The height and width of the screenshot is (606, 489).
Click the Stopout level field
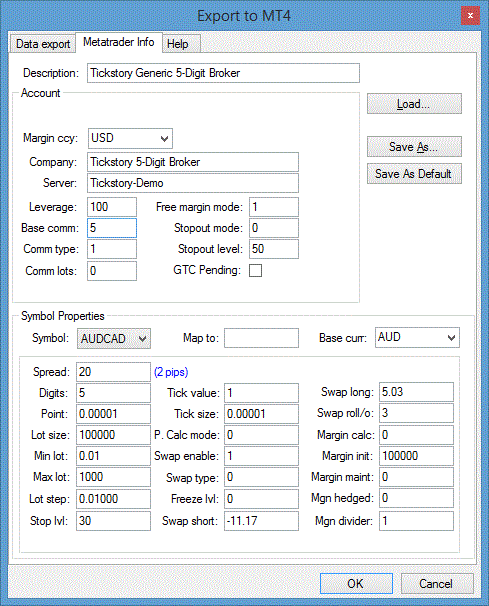click(274, 249)
